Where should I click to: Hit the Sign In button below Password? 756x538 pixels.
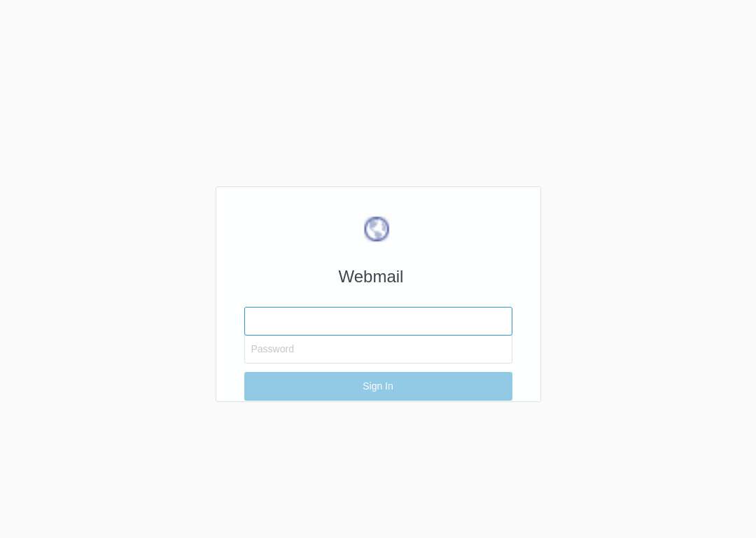[378, 386]
